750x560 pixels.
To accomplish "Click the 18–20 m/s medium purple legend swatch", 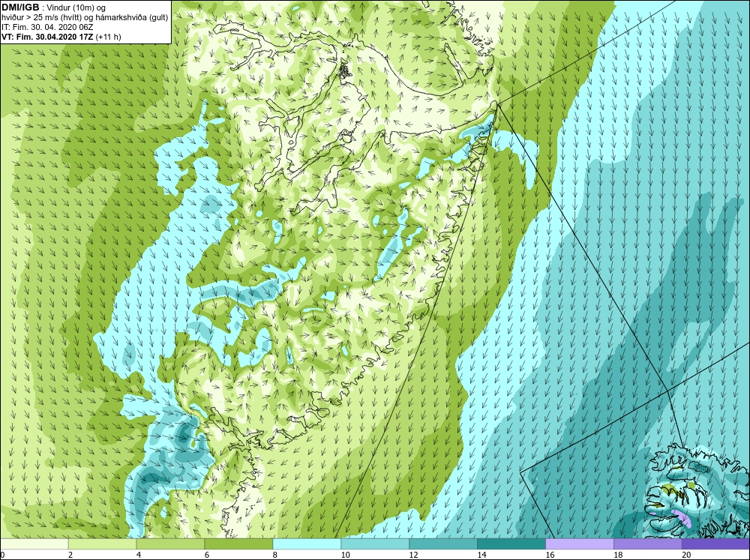I will click(x=648, y=544).
